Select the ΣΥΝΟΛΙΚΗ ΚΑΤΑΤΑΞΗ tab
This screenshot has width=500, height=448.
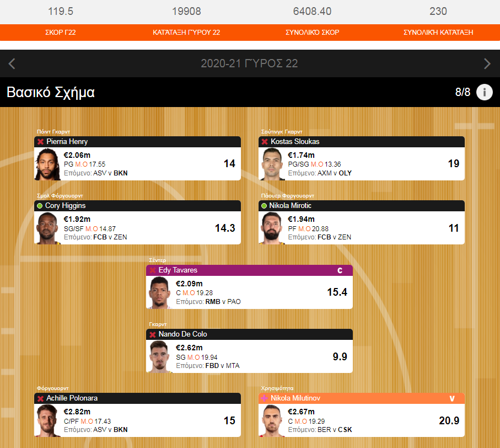438,32
